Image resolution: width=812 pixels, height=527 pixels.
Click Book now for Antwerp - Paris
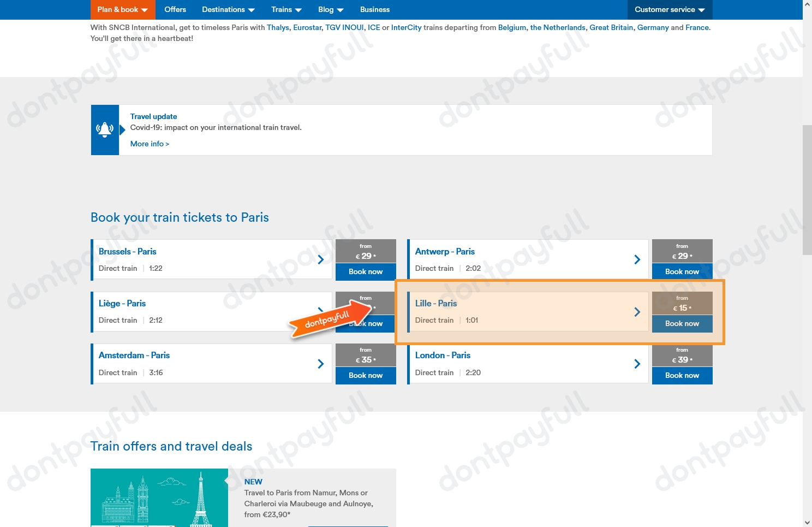coord(682,271)
